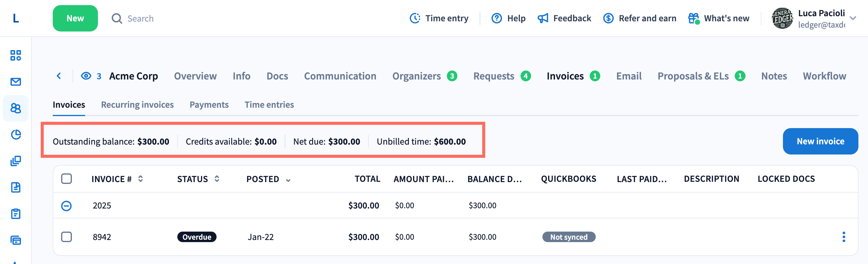Click the What's new gift icon

(x=693, y=18)
